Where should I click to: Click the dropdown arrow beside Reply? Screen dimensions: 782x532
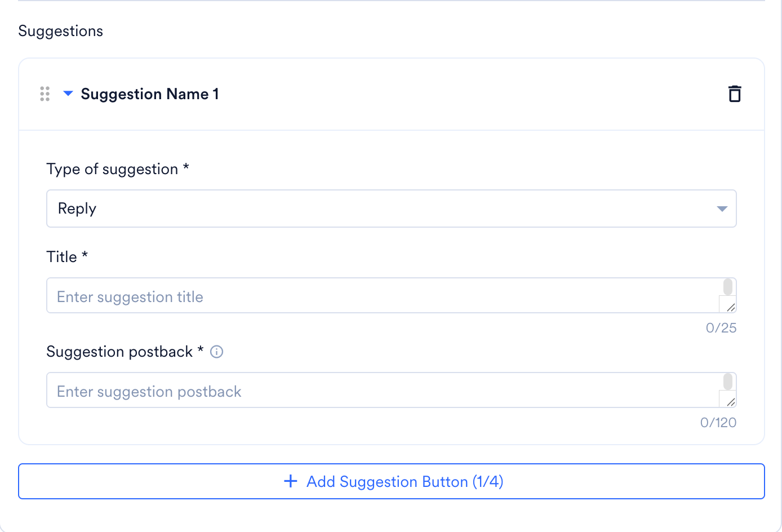(722, 209)
